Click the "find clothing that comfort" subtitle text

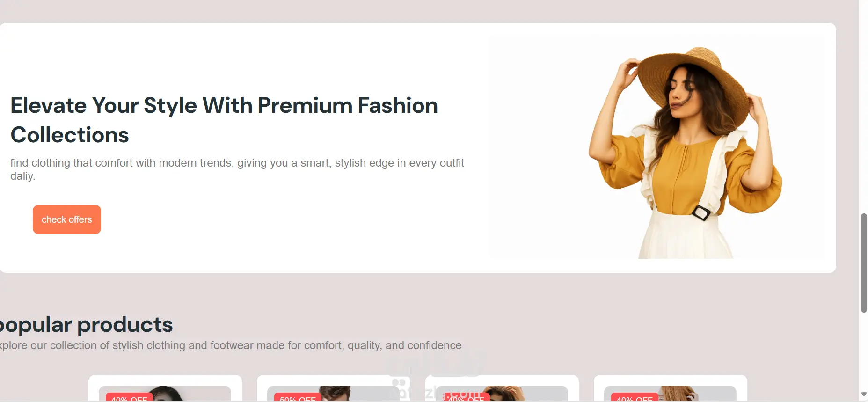pyautogui.click(x=237, y=169)
